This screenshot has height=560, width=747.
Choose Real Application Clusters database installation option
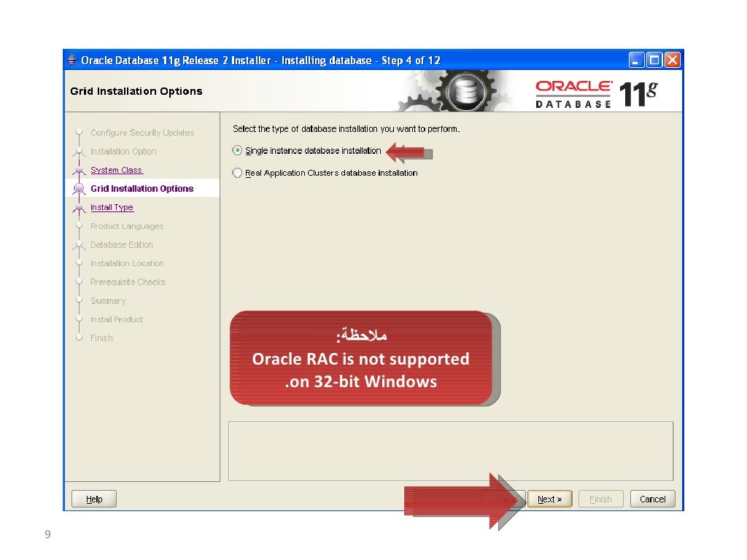(237, 173)
